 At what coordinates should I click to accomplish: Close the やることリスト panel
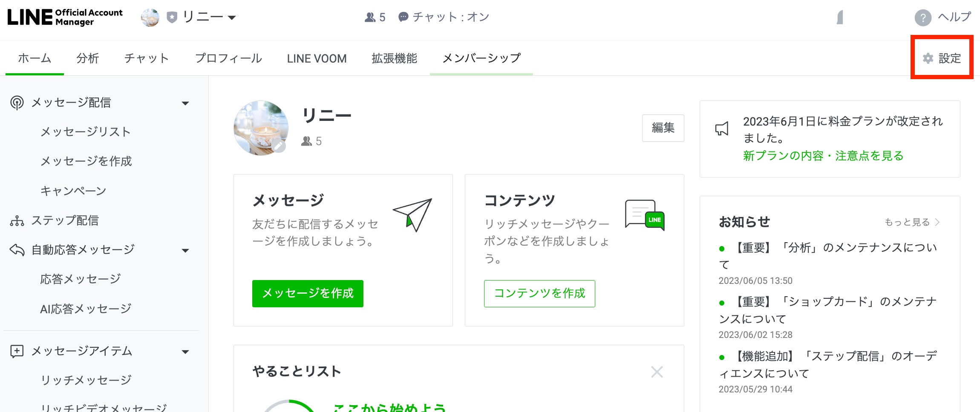coord(657,372)
